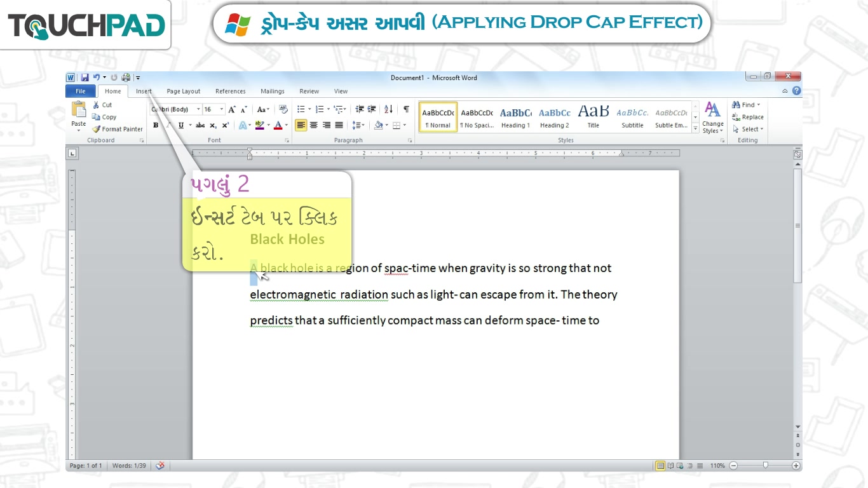Apply superscript formatting

[225, 125]
